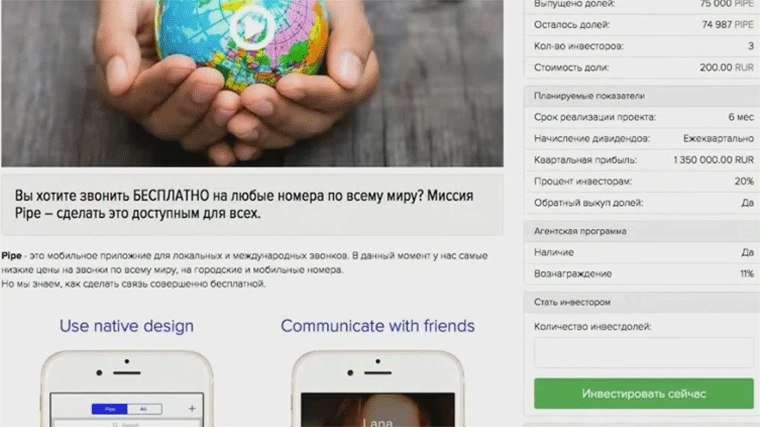This screenshot has height=427, width=760.
Task: Click the Осталось долей row
Action: (642, 25)
